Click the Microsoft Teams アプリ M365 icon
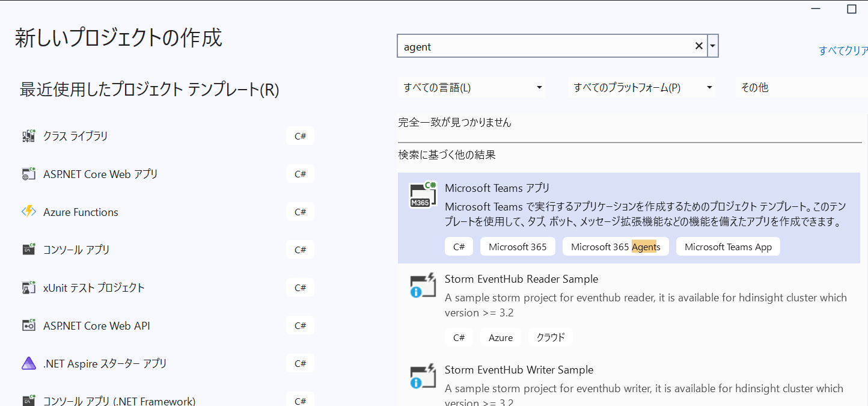This screenshot has height=406, width=868. [x=423, y=195]
